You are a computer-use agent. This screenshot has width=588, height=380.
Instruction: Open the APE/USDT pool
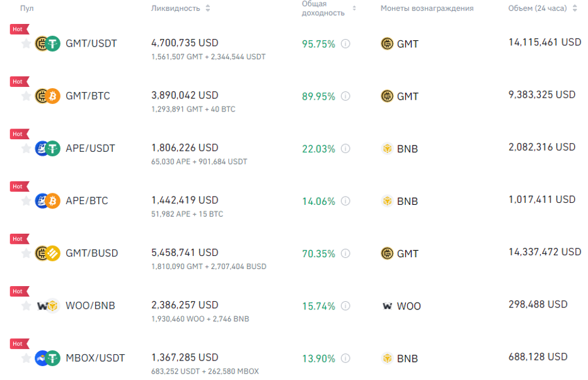pos(90,149)
